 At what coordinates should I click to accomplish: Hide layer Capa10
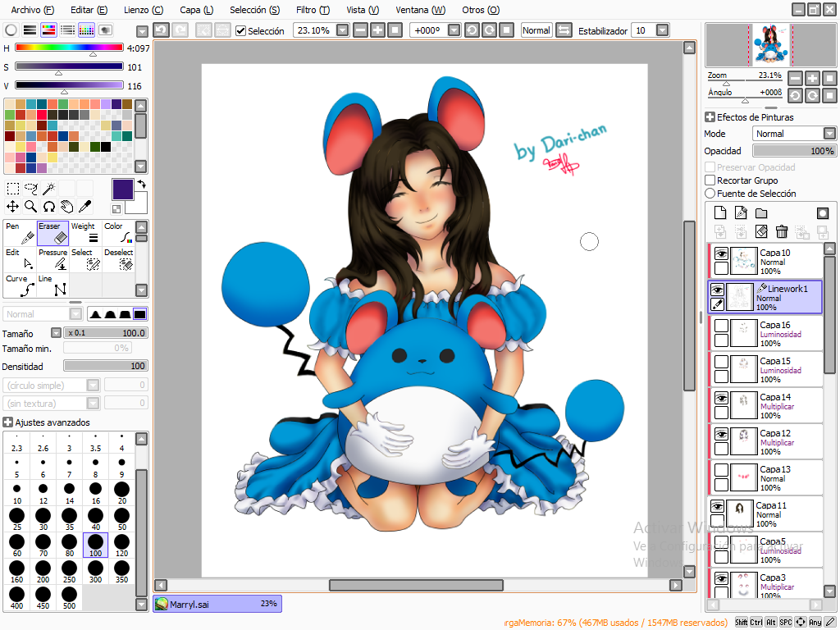click(x=722, y=254)
